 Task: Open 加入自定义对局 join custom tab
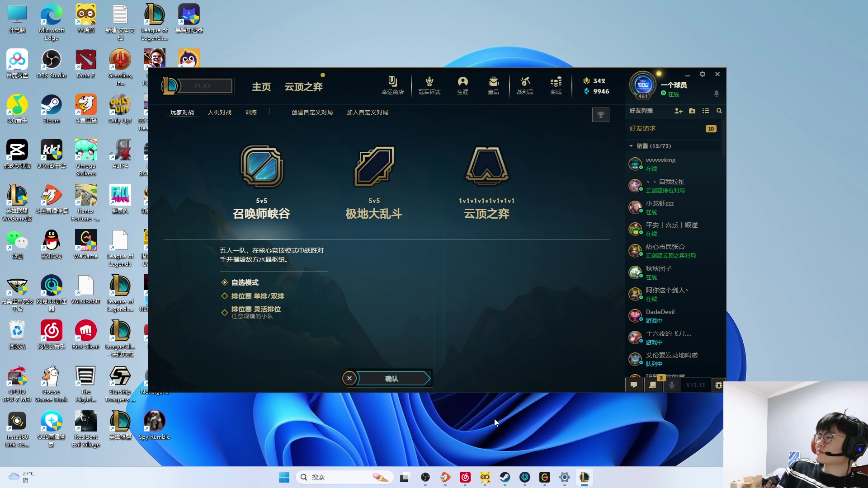tap(368, 113)
